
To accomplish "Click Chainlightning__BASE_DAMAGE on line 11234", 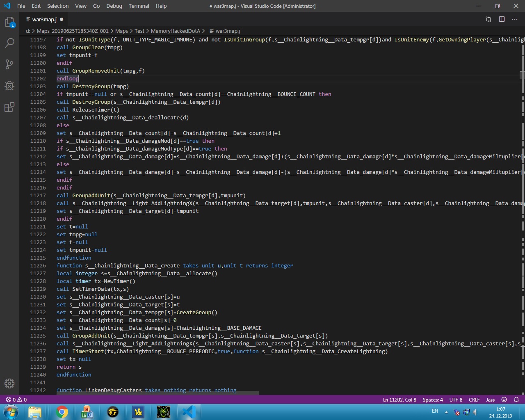I will click(x=219, y=328).
